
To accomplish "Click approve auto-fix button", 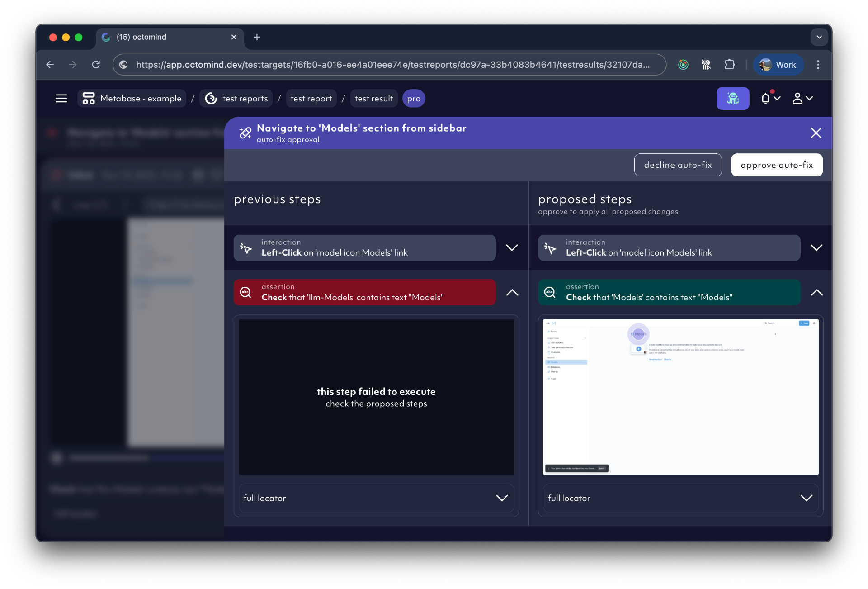I will (x=776, y=165).
